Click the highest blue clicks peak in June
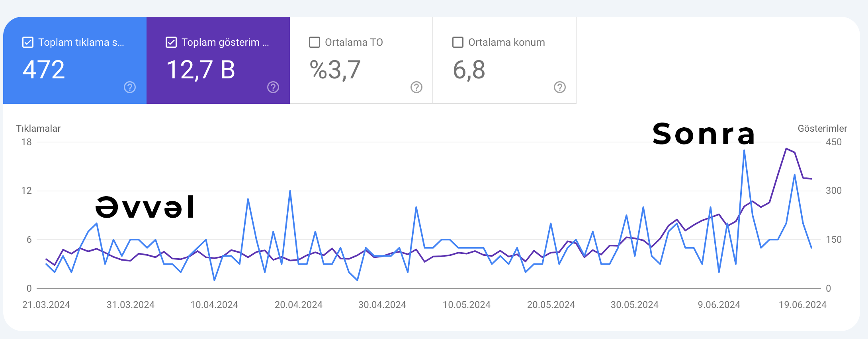Image resolution: width=868 pixels, height=339 pixels. coord(744,150)
